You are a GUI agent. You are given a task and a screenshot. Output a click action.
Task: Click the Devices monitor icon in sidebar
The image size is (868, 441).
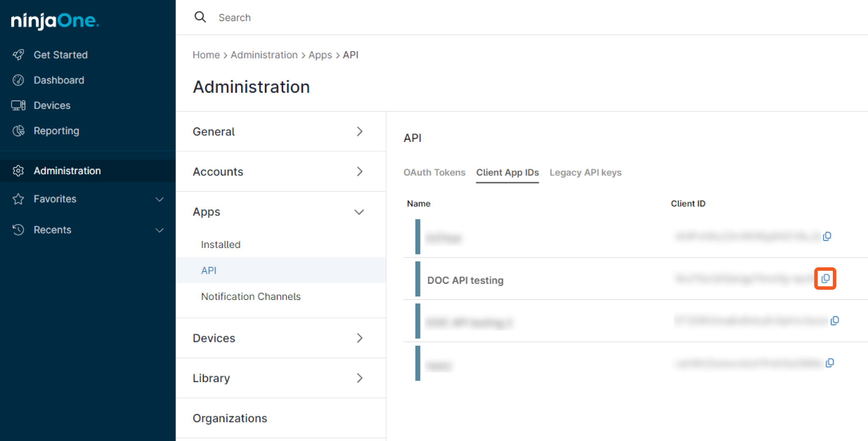coord(18,105)
